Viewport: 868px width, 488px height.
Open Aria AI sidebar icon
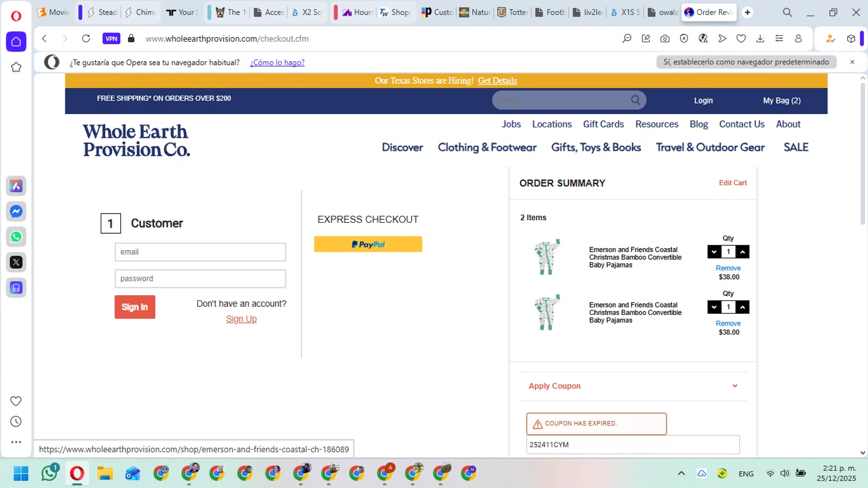pyautogui.click(x=16, y=186)
